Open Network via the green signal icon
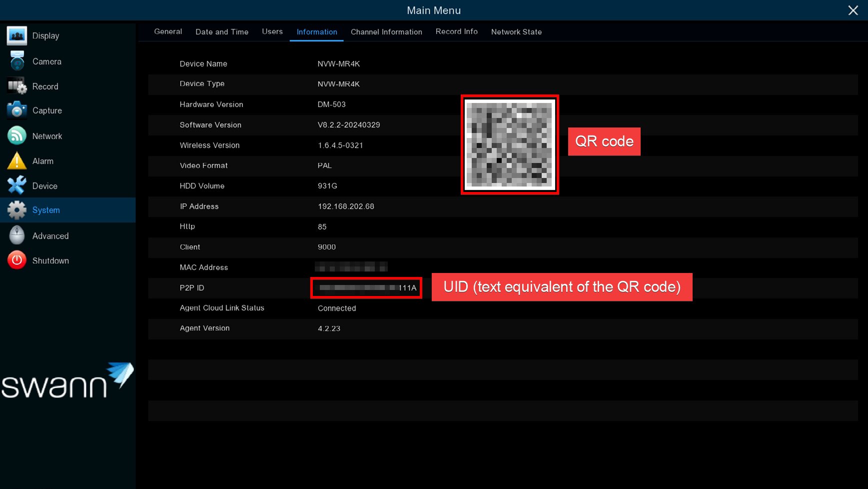868x489 pixels. (17, 136)
